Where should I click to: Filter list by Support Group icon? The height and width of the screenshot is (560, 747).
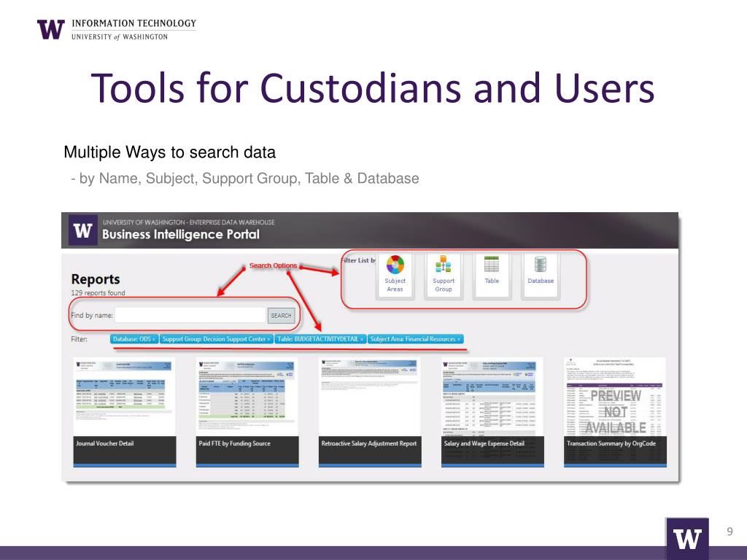[x=443, y=275]
